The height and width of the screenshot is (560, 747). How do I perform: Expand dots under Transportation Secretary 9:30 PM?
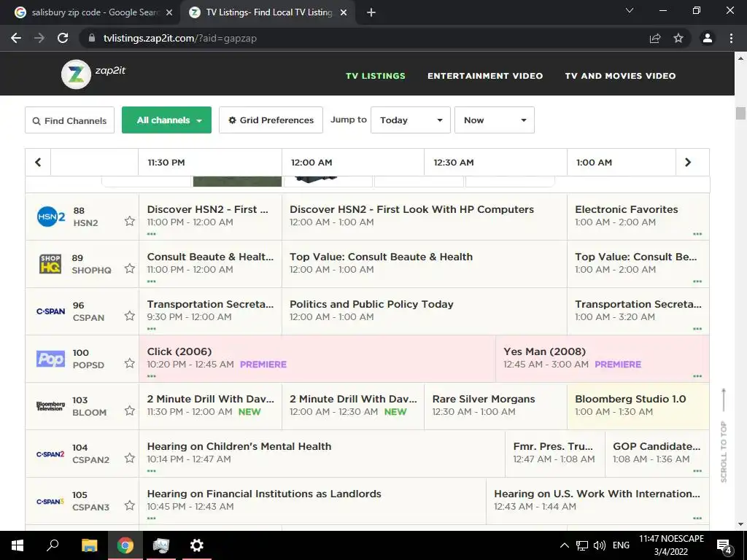click(152, 329)
